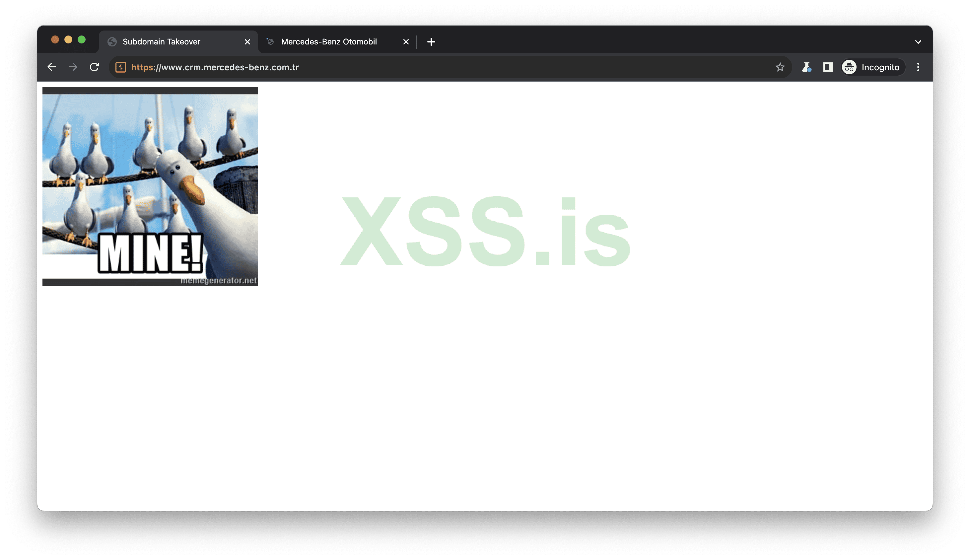The height and width of the screenshot is (560, 970).
Task: Close the Subdomain Takeover tab
Action: pyautogui.click(x=247, y=42)
